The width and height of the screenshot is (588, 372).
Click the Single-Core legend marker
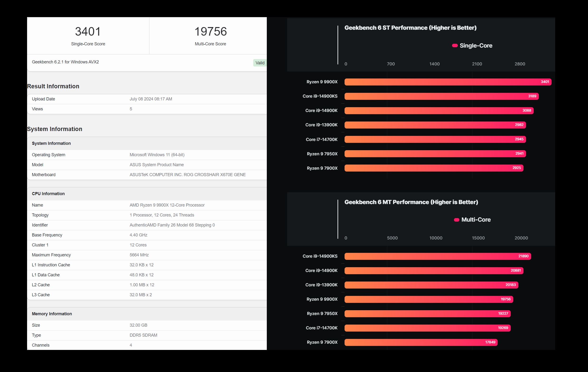[x=455, y=46]
